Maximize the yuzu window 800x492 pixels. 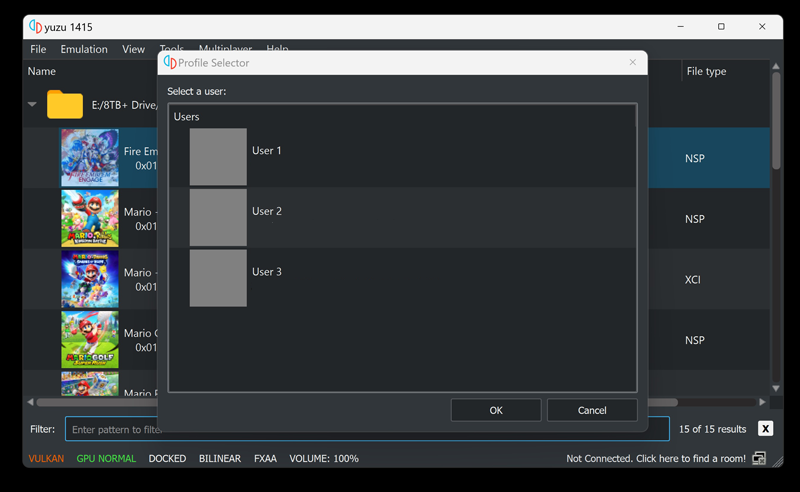721,27
